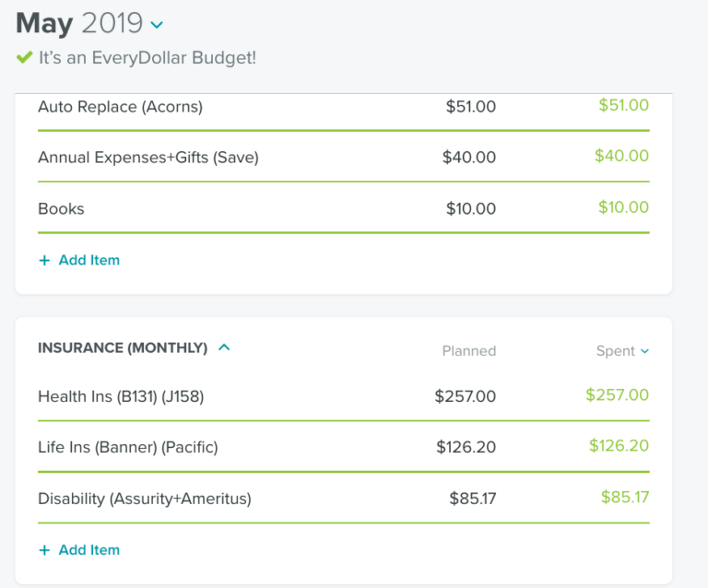Open Disability (Assurity+Ameritus) item
The height and width of the screenshot is (588, 708).
pos(144,499)
